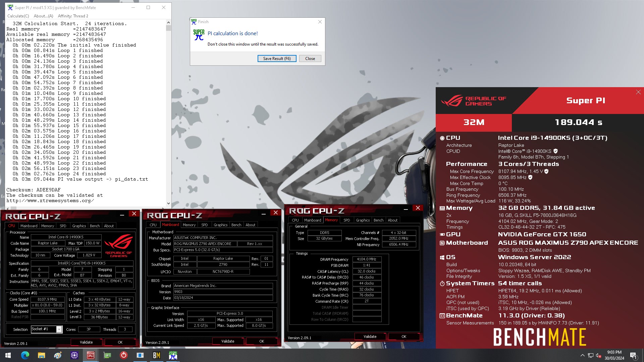Click DRAM Frequency field showing 4104.0 MHz
The width and height of the screenshot is (644, 362).
point(367,259)
